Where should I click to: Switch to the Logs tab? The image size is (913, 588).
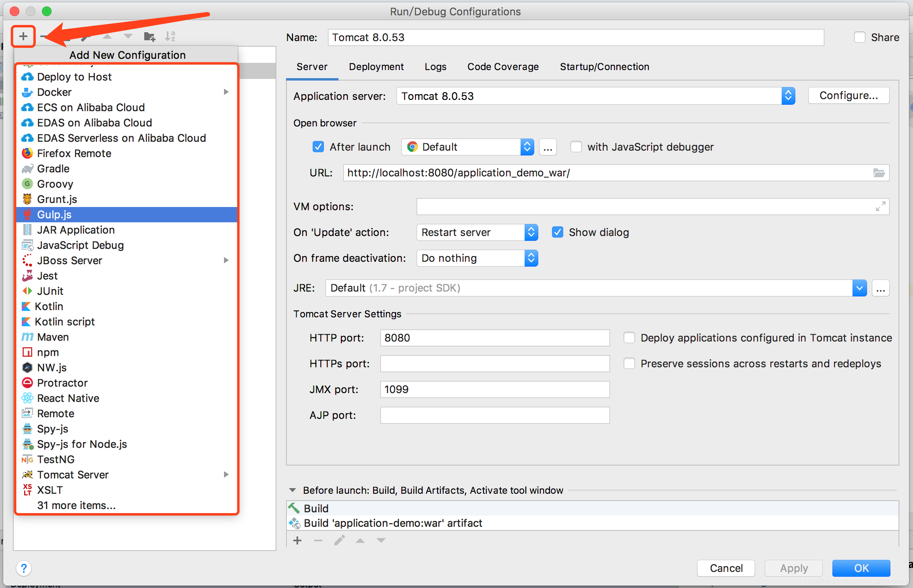[435, 66]
